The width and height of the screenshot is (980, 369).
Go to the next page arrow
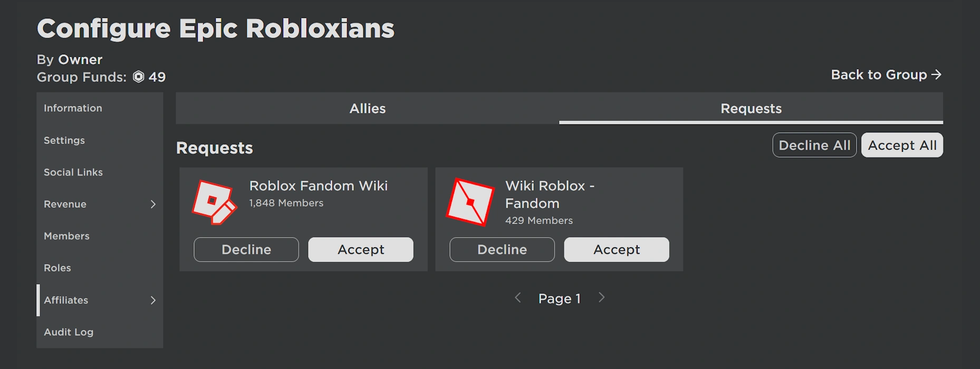[601, 298]
